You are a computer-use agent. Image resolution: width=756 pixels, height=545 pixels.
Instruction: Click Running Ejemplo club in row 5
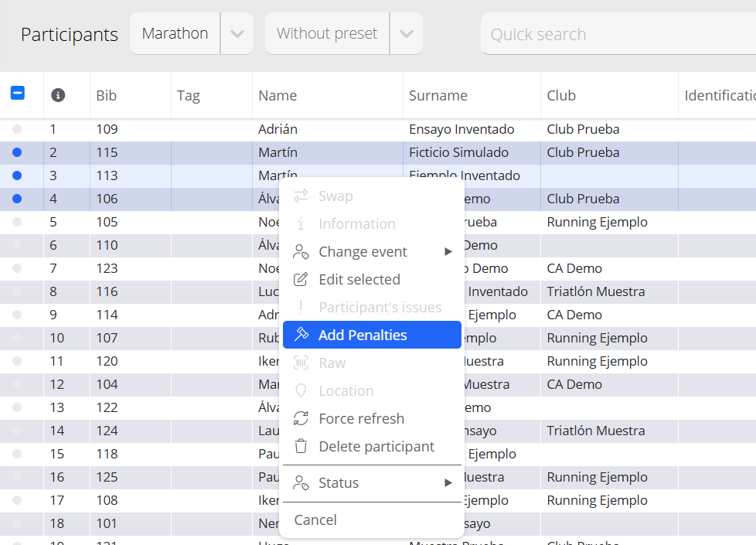point(597,222)
